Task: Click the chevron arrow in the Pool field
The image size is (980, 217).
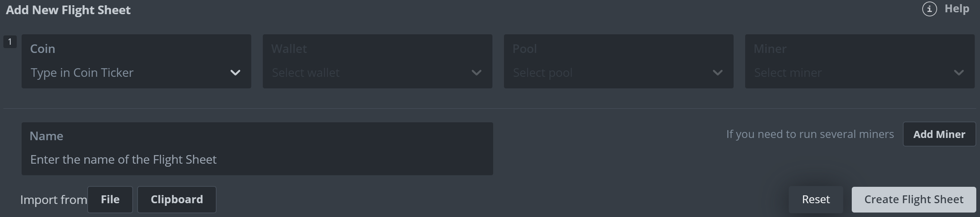Action: tap(718, 73)
